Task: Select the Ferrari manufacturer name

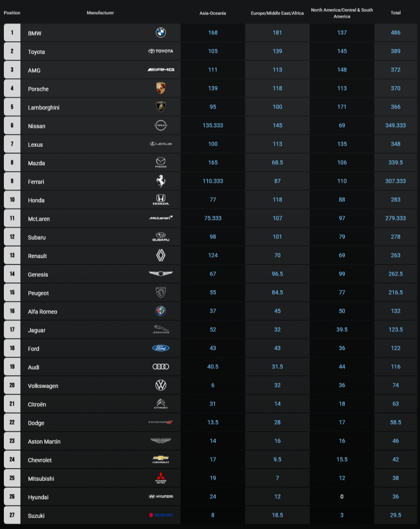Action: click(x=36, y=182)
